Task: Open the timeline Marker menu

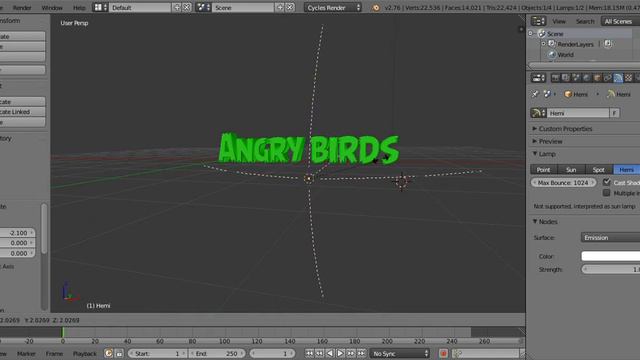Action: click(x=26, y=353)
